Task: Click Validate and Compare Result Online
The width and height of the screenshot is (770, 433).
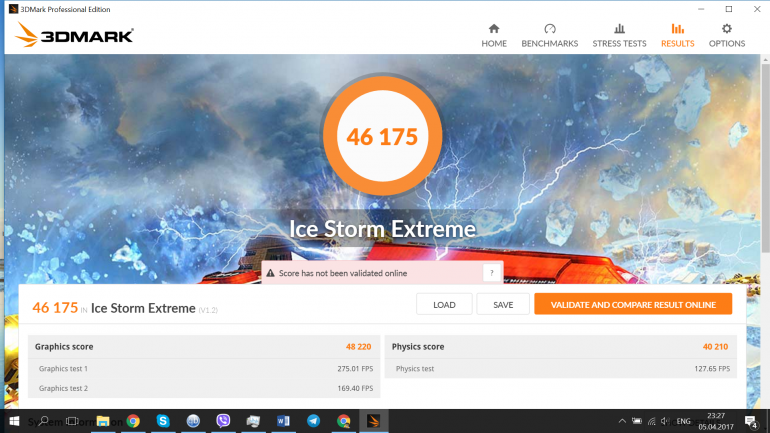Action: 633,304
